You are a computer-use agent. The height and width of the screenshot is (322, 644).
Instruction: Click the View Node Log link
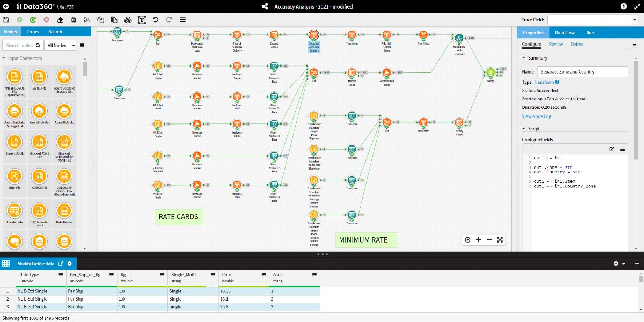coord(537,116)
